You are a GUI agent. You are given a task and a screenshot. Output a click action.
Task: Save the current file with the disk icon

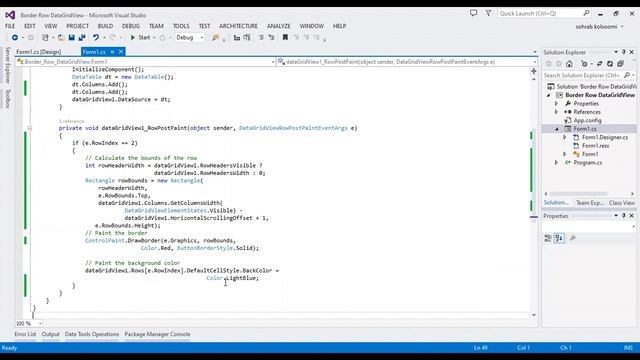click(71, 38)
